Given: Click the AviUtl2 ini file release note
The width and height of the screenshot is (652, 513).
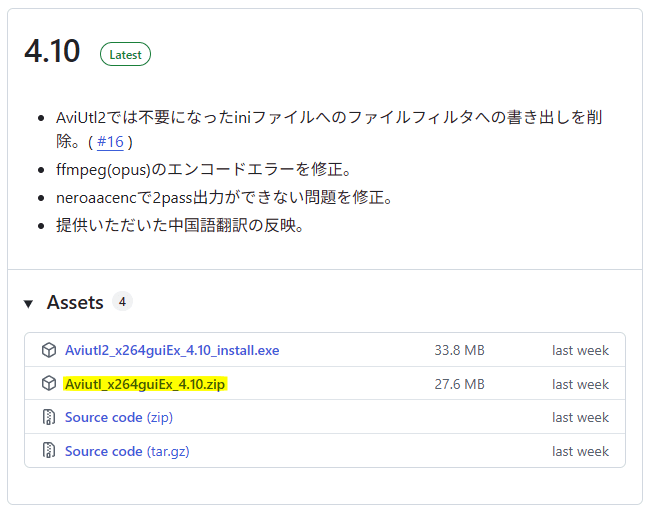Looking at the screenshot, I should click(329, 129).
